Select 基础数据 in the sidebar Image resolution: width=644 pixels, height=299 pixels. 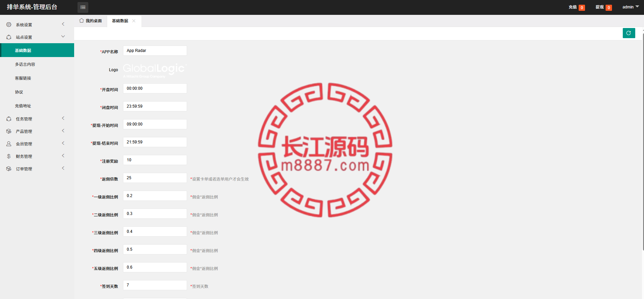pos(37,50)
